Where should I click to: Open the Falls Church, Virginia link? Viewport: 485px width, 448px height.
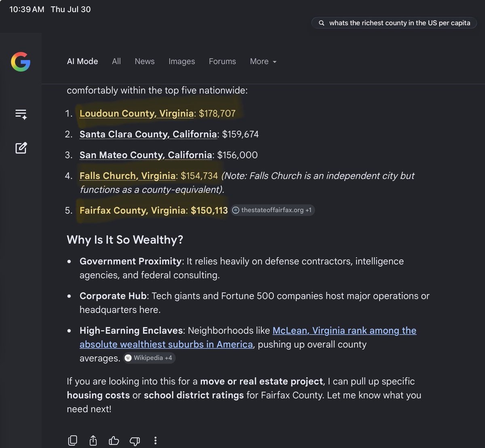[x=128, y=176]
